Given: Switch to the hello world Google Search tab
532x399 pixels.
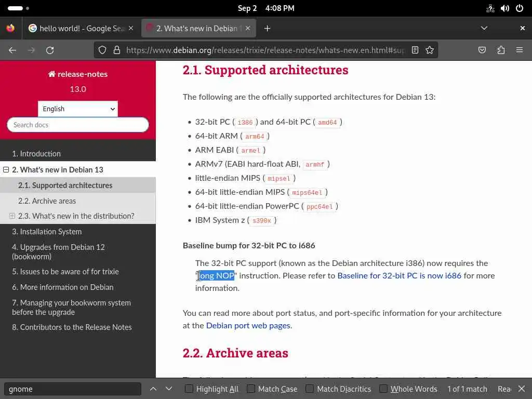Looking at the screenshot, I should [82, 28].
